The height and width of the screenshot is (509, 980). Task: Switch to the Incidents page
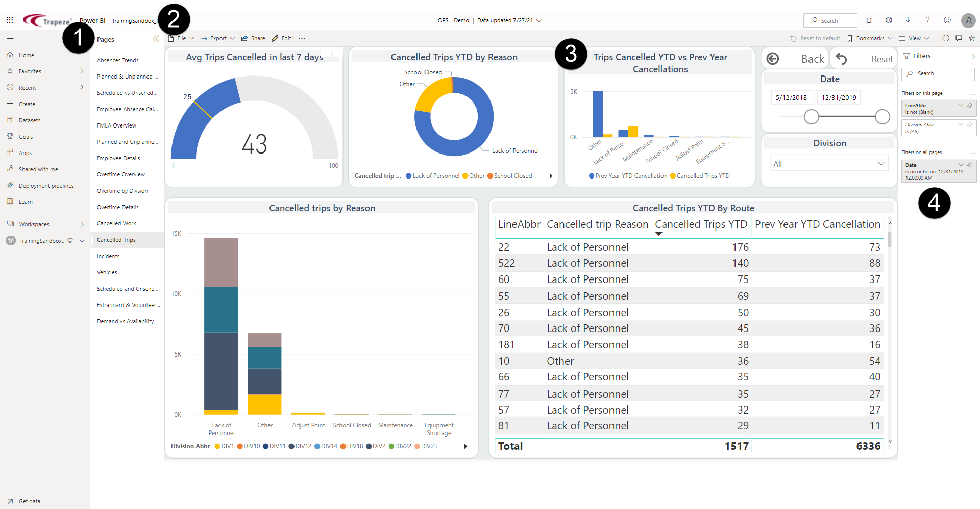pyautogui.click(x=108, y=256)
